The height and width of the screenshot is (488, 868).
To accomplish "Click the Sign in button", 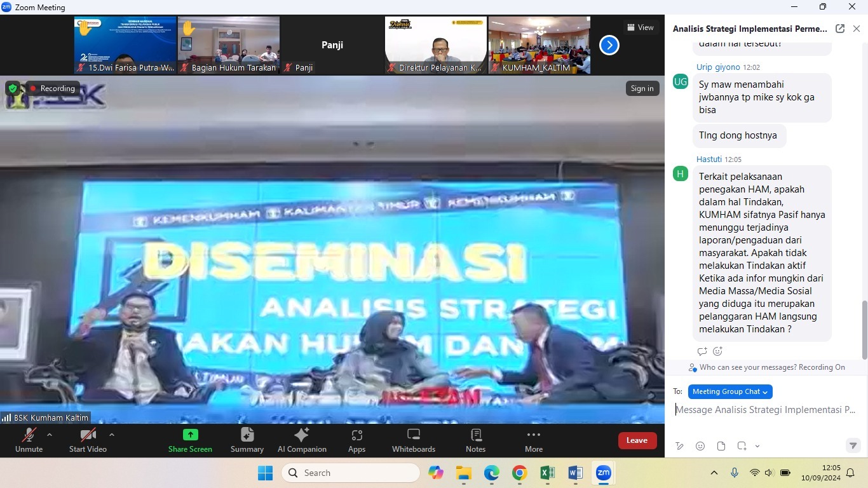I will pyautogui.click(x=642, y=88).
